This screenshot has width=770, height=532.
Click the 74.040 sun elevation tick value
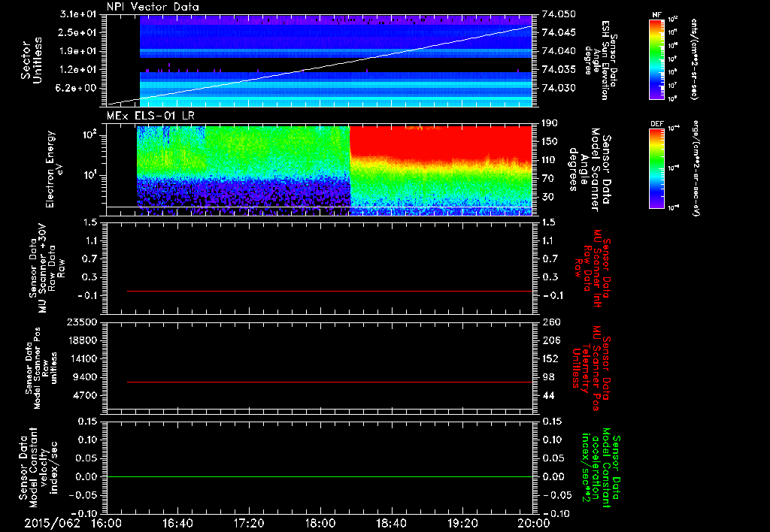pos(559,51)
